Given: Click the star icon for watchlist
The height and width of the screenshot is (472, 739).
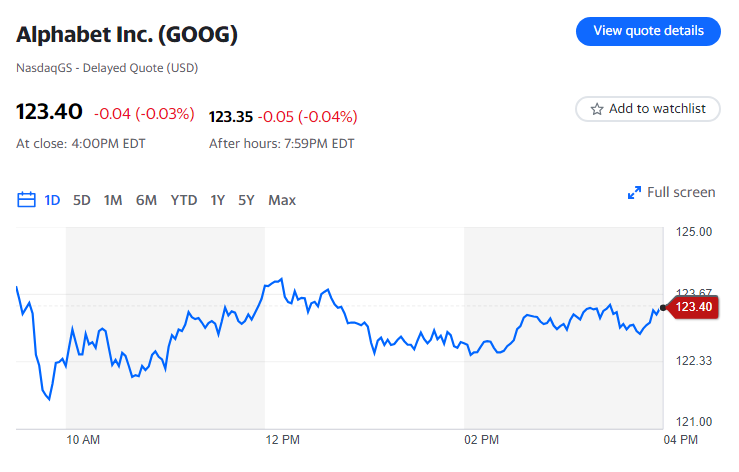Looking at the screenshot, I should (x=597, y=109).
